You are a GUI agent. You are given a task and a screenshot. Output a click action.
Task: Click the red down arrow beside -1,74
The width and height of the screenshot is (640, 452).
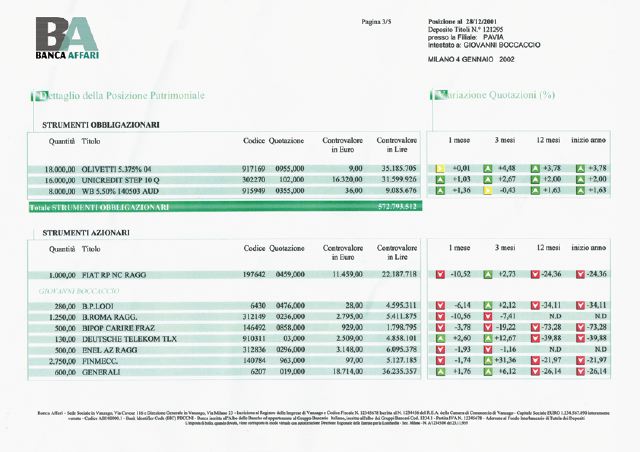[x=440, y=361]
